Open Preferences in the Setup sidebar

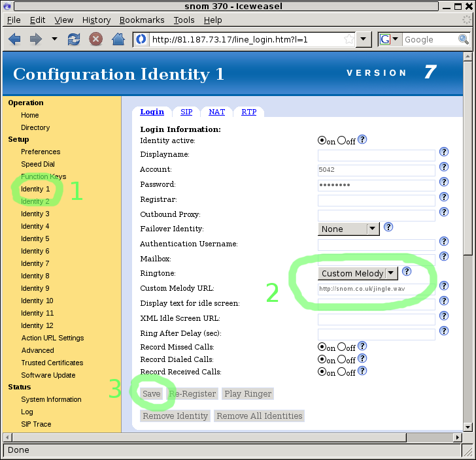coord(41,152)
